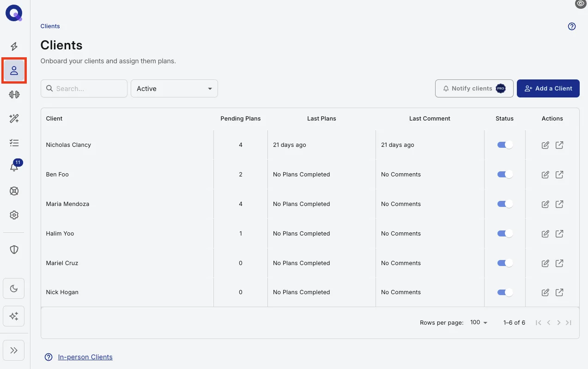588x369 pixels.
Task: Open the app logo home icon
Action: [14, 13]
